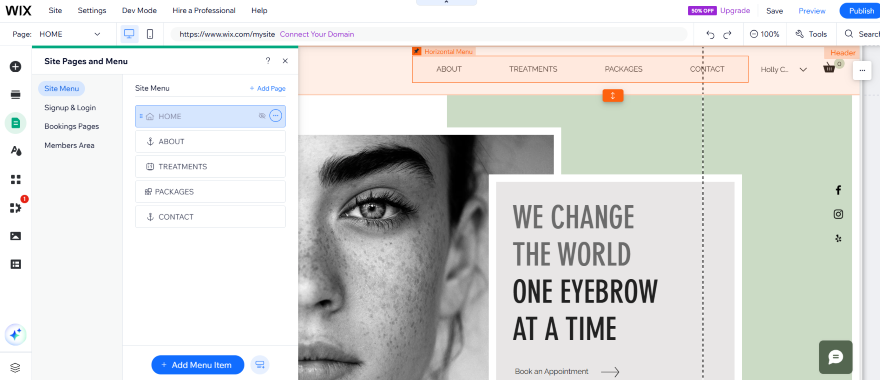Open the Site menu
Viewport: 880px width, 380px height.
pyautogui.click(x=55, y=11)
